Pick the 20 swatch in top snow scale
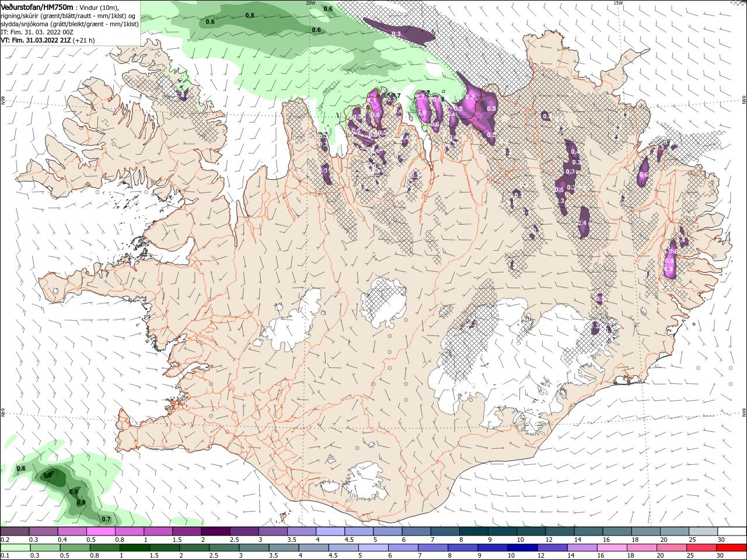Screen dimensions: 747x560 [x=675, y=531]
